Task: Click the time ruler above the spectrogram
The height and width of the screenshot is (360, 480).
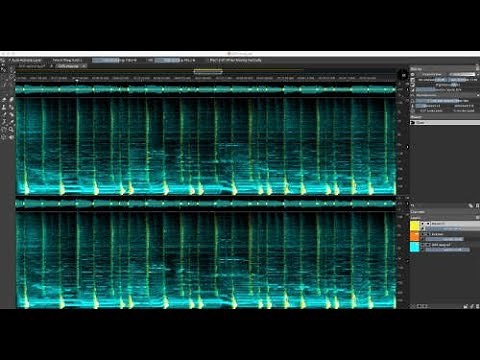Action: 206,78
